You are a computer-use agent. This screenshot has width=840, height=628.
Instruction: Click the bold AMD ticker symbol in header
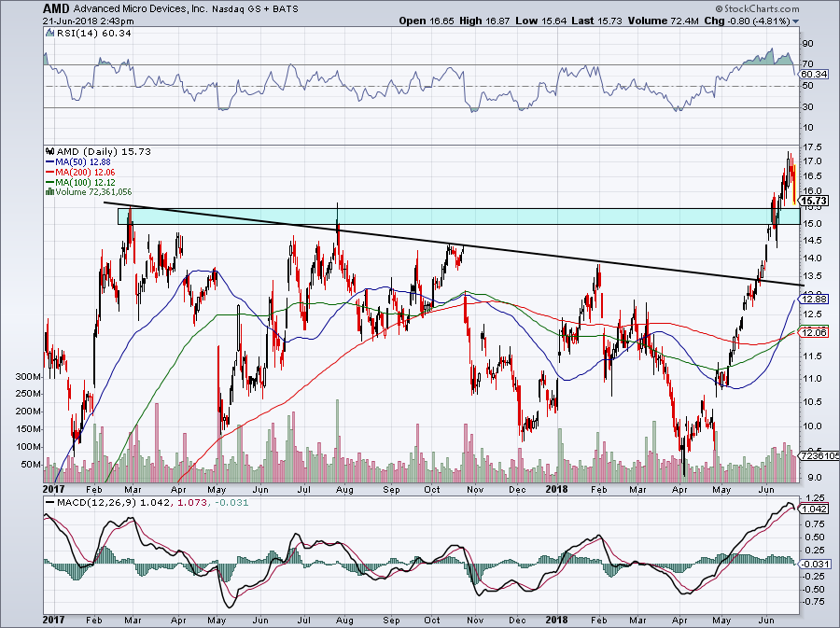point(56,8)
